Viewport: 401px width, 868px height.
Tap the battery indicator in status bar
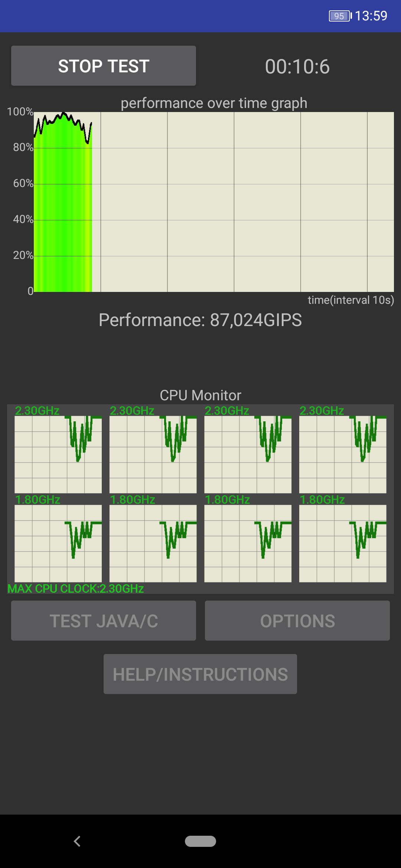340,16
